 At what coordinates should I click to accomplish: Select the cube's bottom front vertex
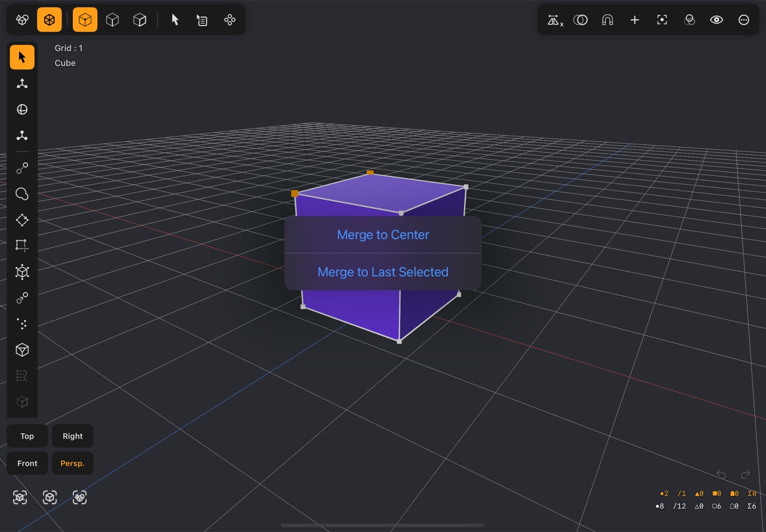pyautogui.click(x=399, y=341)
